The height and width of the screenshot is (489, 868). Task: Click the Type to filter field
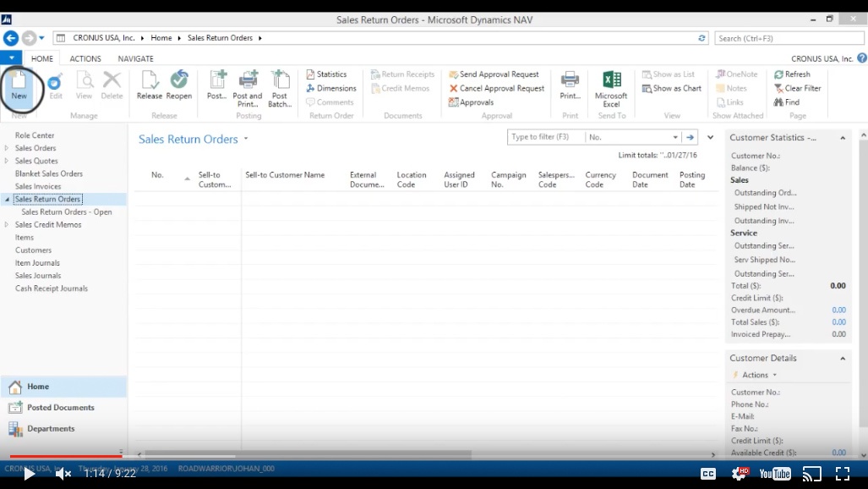coord(546,137)
